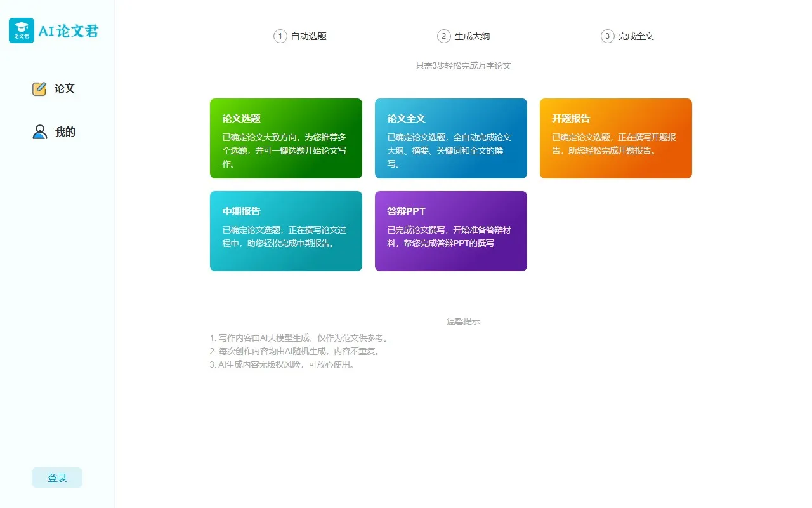The width and height of the screenshot is (812, 508).
Task: Select the person avatar icon above 我的 label
Action: pos(39,131)
